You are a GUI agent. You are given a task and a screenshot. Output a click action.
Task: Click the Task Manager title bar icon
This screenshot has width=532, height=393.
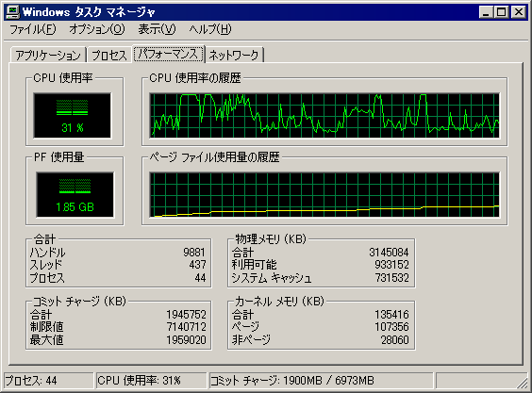[x=13, y=12]
